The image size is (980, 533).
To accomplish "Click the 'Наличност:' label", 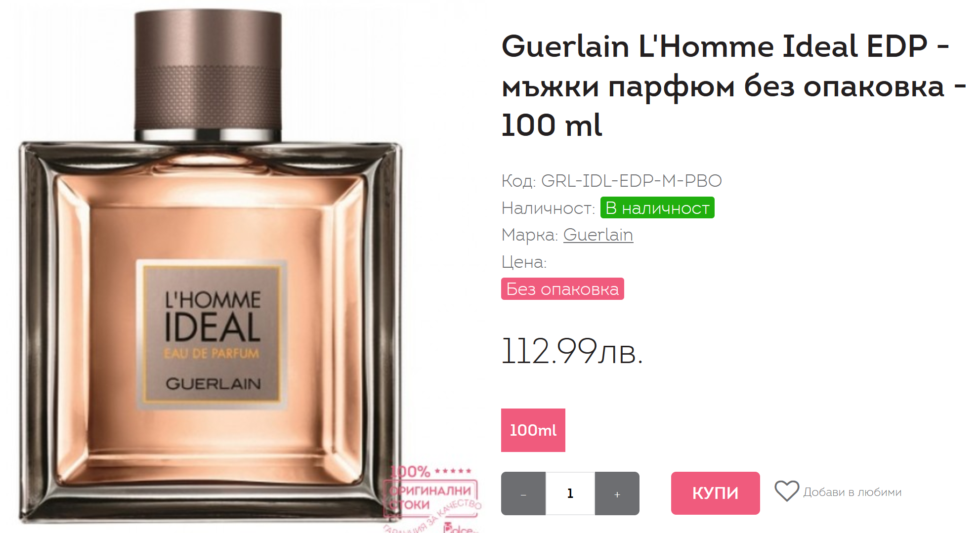I will pos(548,208).
